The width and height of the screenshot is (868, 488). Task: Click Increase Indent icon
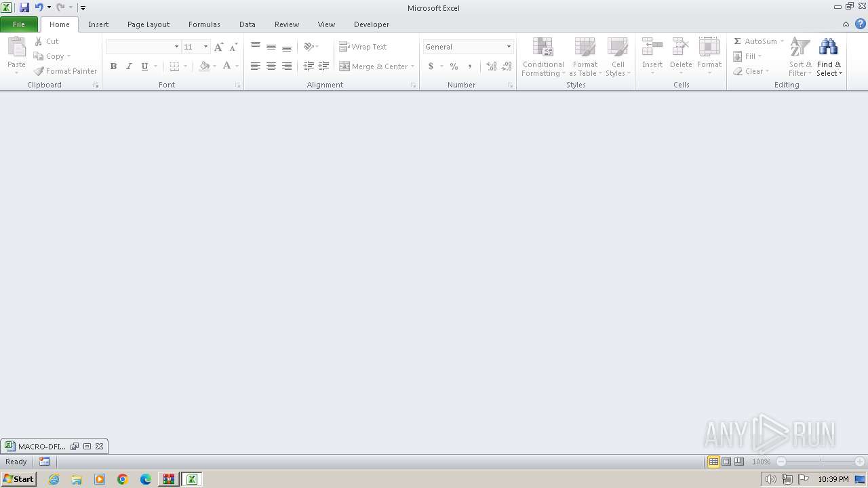(324, 66)
